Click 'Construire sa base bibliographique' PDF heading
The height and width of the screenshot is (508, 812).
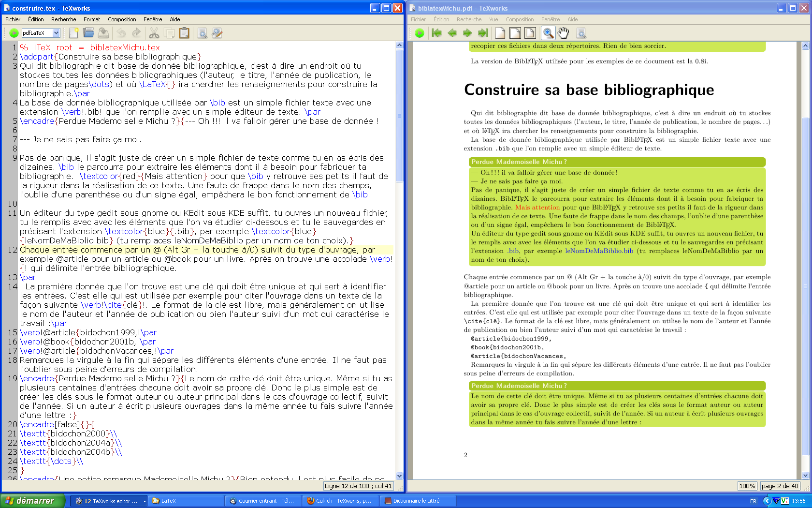[589, 90]
